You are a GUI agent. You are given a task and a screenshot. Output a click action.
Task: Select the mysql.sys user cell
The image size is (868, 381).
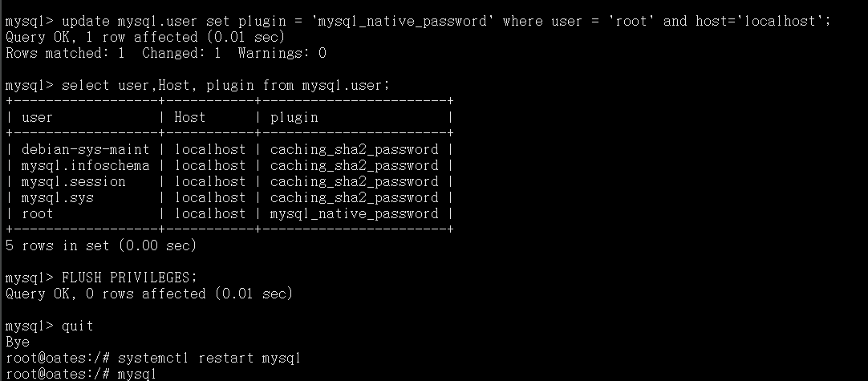[x=57, y=197]
